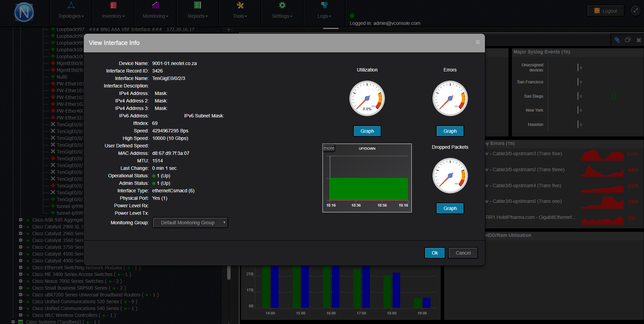Expand Cisco ASR 920 Aggregation tree node
This screenshot has height=324, width=644.
20,220
